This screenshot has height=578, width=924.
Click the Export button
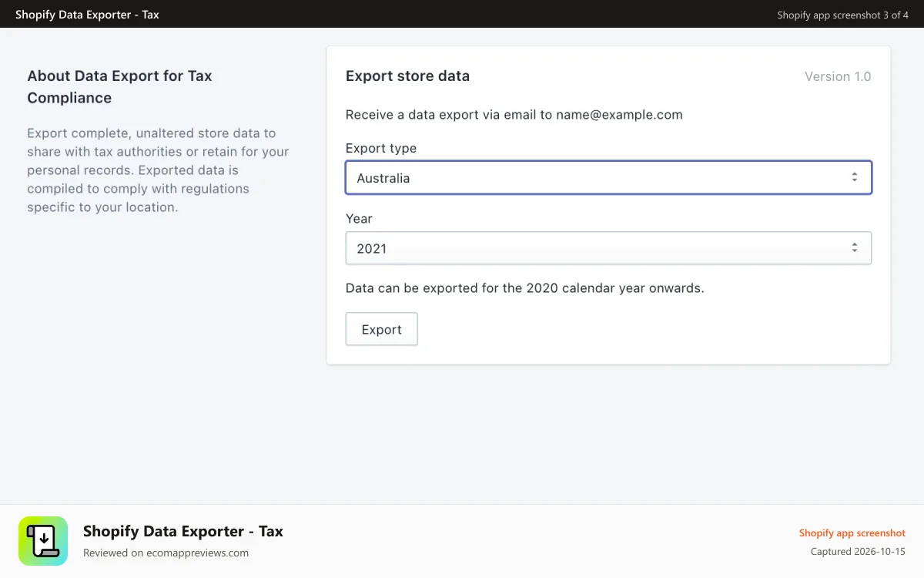(382, 329)
